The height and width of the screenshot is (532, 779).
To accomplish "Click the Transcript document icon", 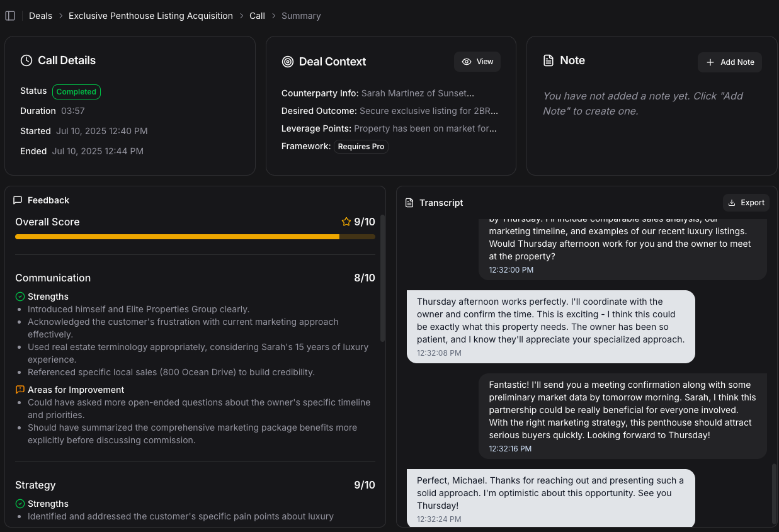I will (409, 203).
